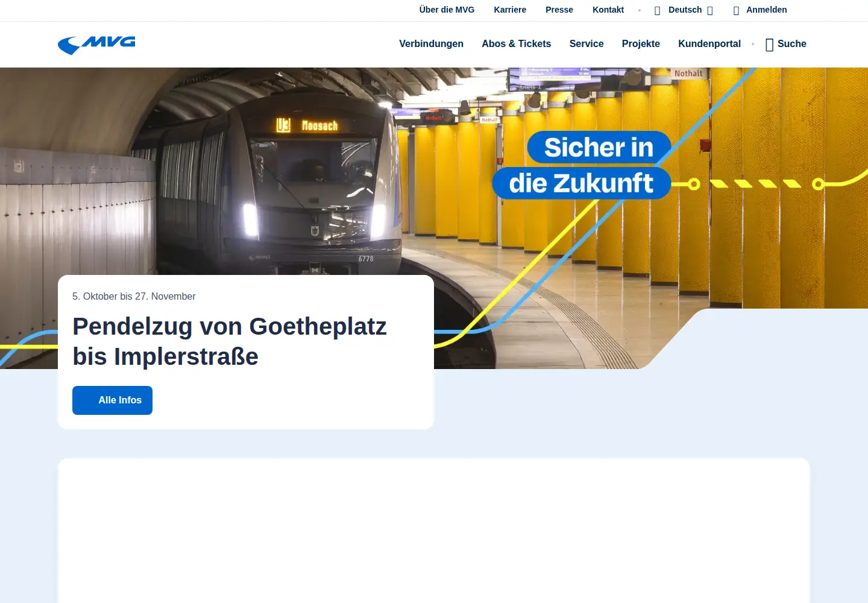The width and height of the screenshot is (868, 603).
Task: Click the Suche search label
Action: (x=792, y=43)
